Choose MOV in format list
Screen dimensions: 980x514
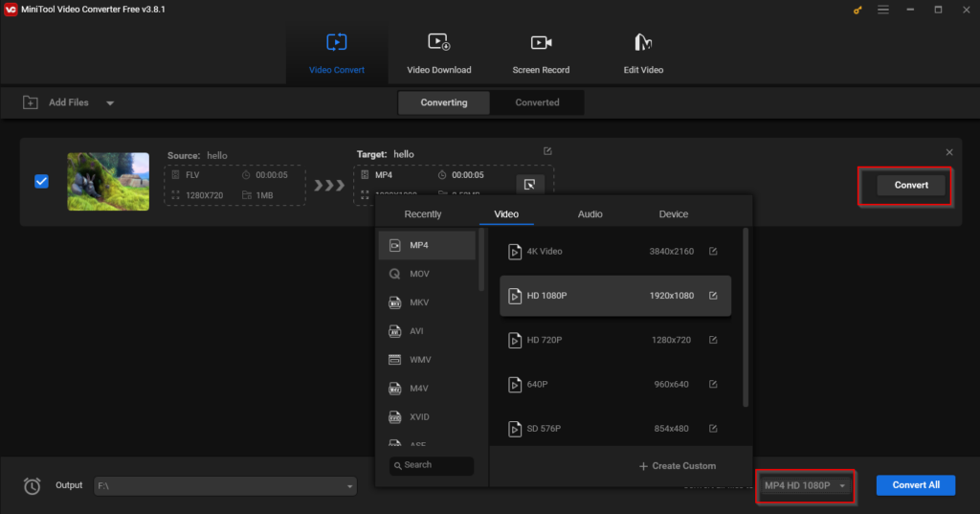pos(427,274)
